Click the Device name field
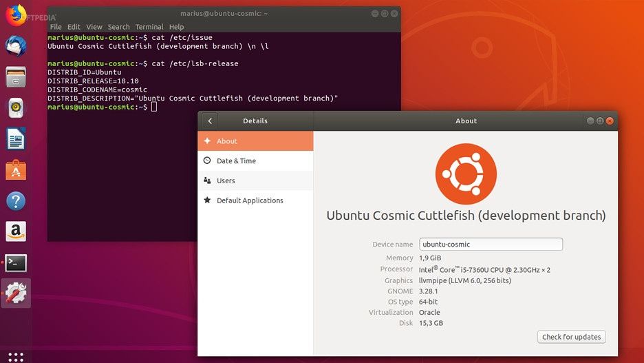Viewport: 644px width, 363px height. tap(491, 245)
